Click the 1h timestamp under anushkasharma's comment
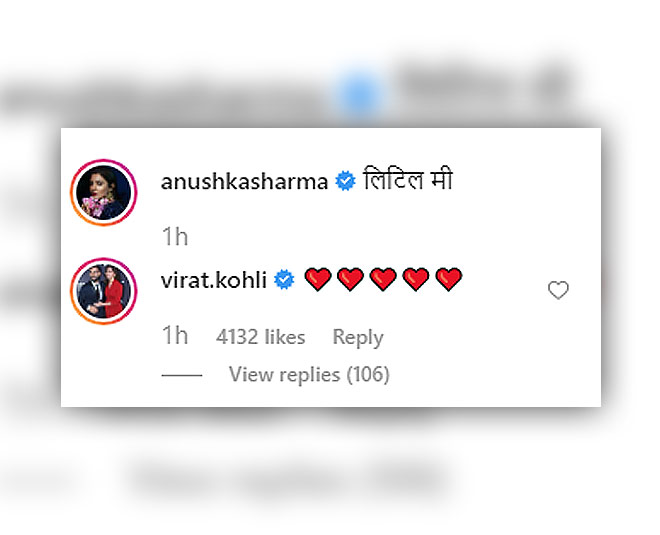This screenshot has width=660, height=535. click(175, 237)
